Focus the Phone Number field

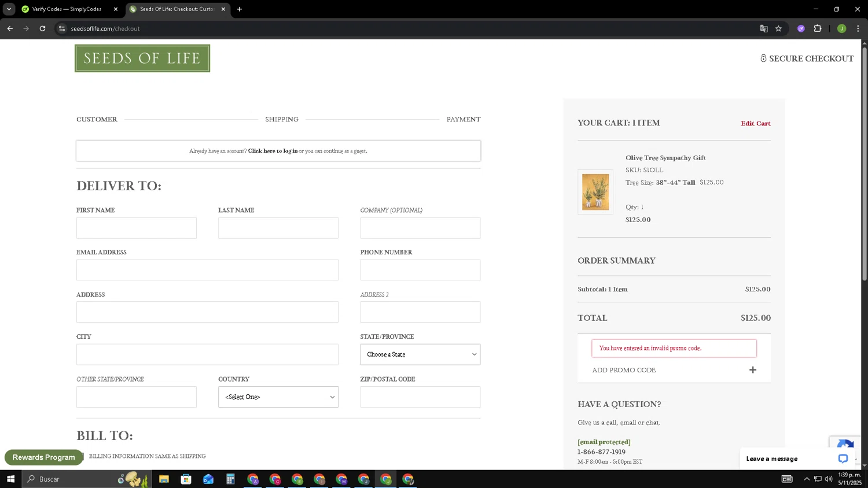pos(420,270)
